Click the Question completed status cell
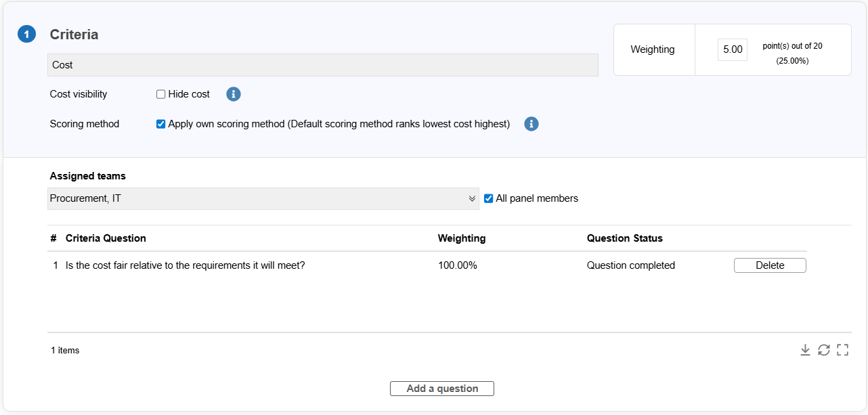Image resolution: width=868 pixels, height=415 pixels. [x=631, y=265]
